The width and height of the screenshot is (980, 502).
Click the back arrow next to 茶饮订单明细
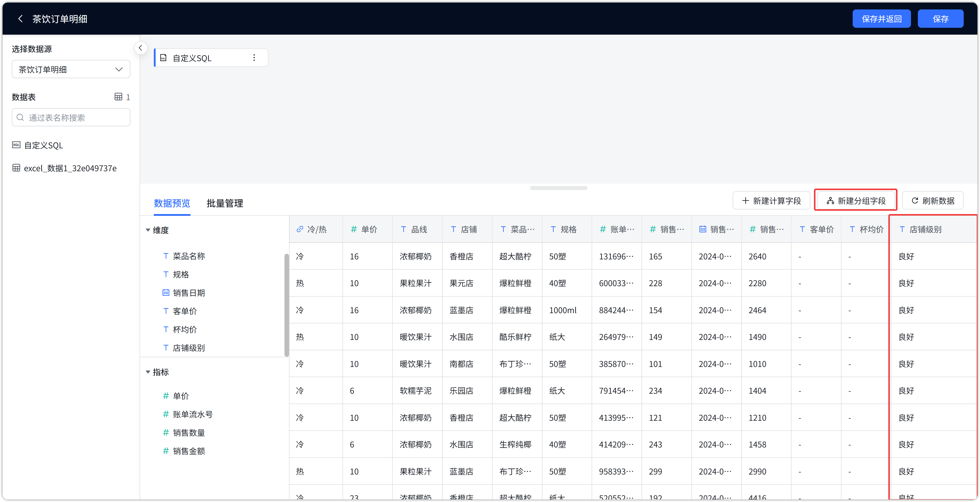click(21, 19)
